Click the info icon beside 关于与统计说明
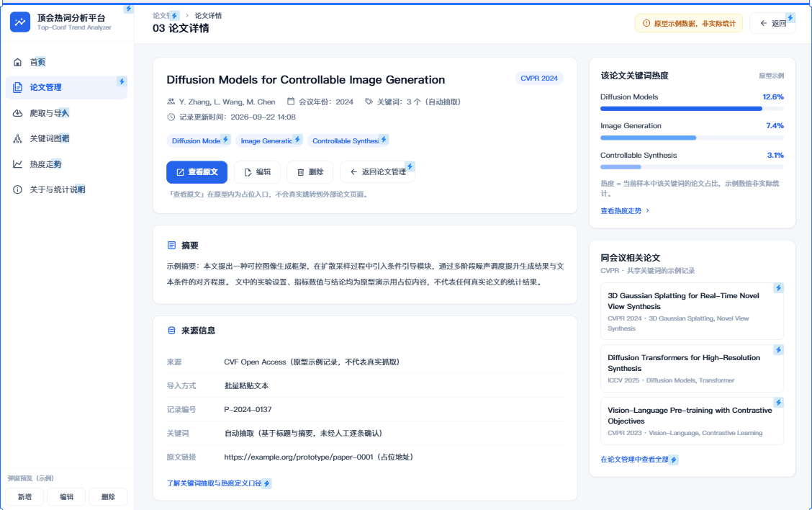812x510 pixels. 17,189
